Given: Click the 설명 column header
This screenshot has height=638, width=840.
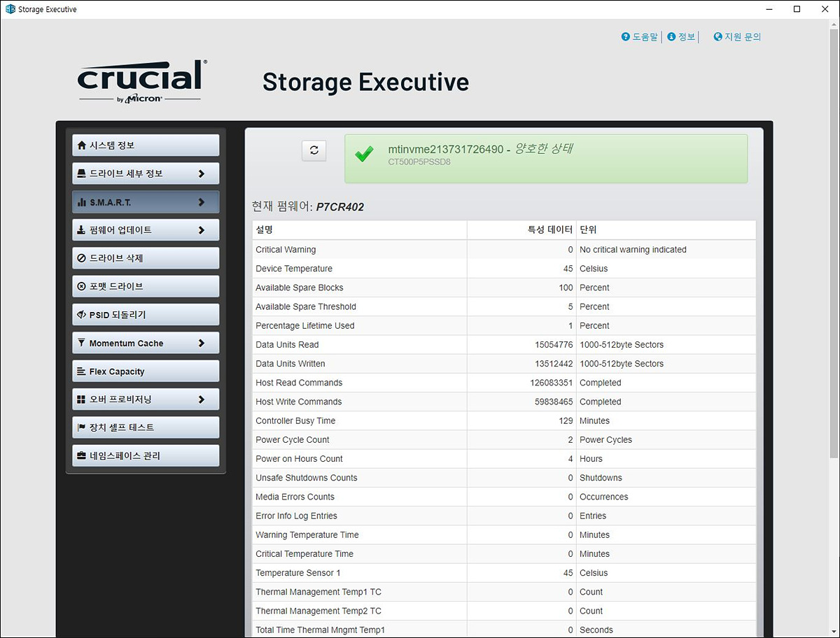Looking at the screenshot, I should pos(264,229).
